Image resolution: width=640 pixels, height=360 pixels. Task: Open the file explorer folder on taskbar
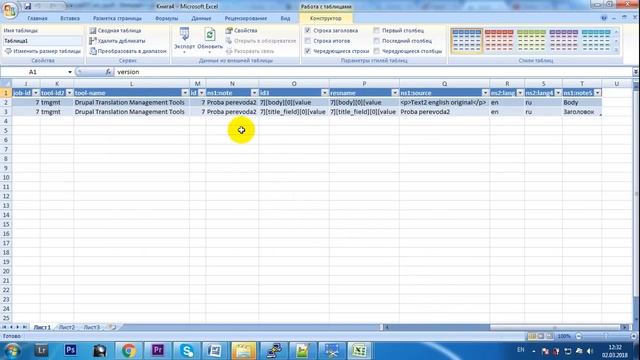point(244,350)
